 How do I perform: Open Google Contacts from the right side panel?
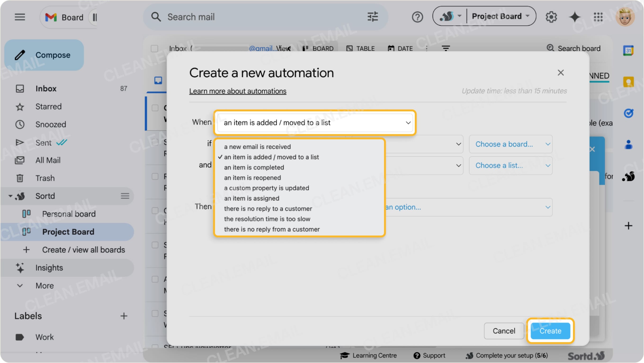point(629,144)
